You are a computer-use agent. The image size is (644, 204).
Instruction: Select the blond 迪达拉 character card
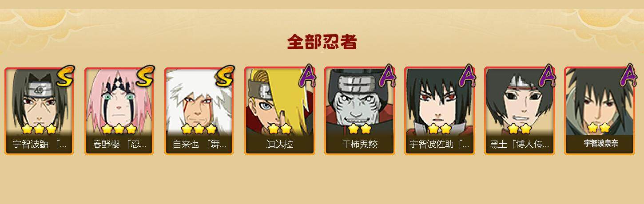coord(279,111)
